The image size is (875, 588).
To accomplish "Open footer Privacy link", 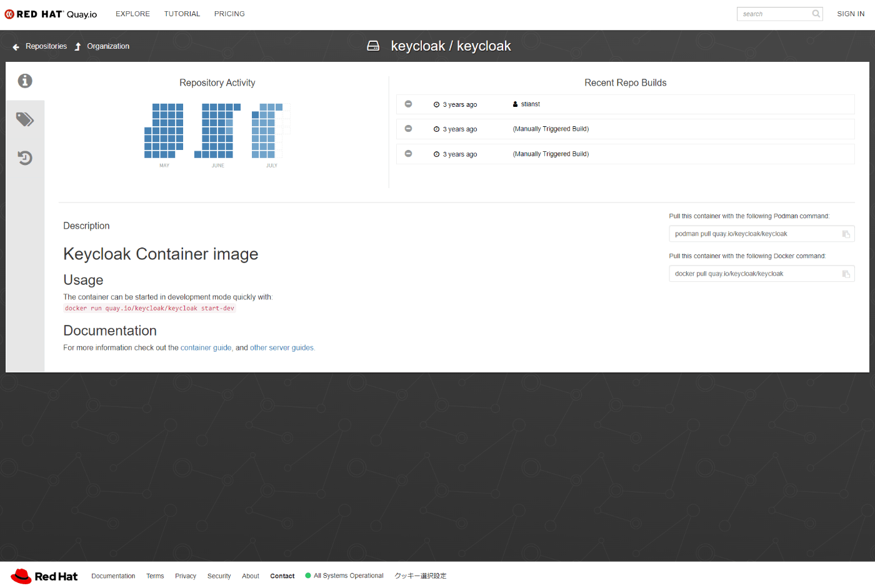I will [x=186, y=576].
